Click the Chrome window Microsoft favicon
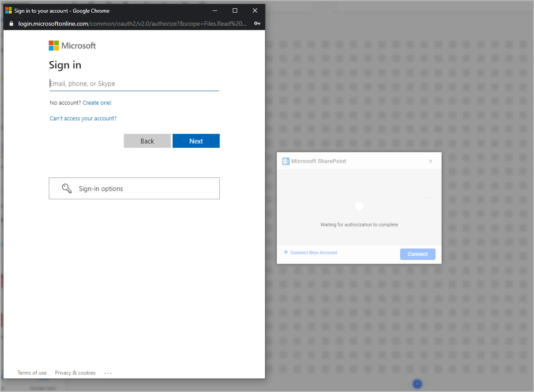 click(9, 10)
